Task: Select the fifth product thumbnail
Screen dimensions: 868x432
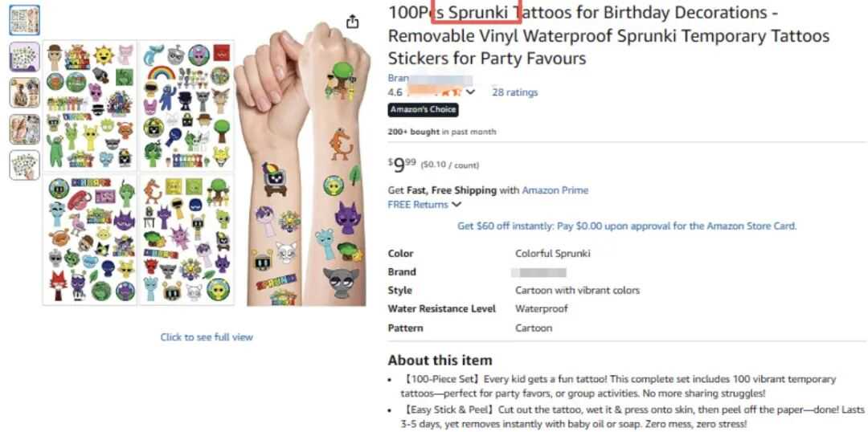Action: coord(24,165)
